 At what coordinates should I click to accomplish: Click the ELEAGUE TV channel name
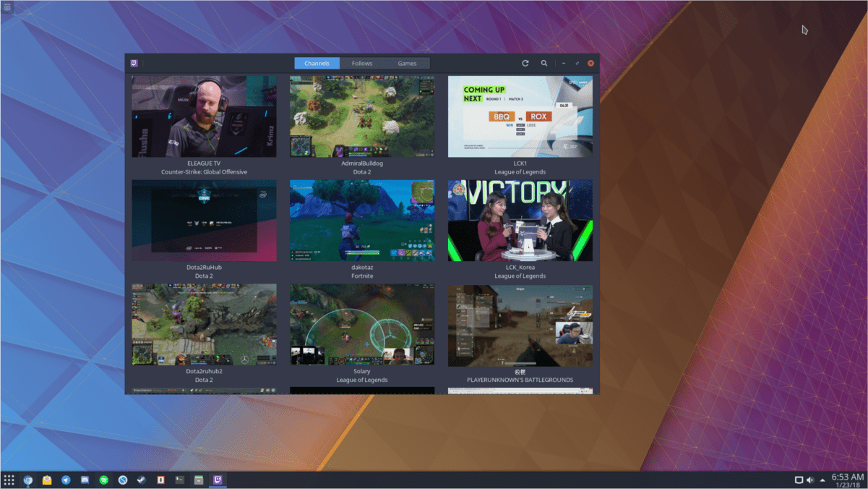click(204, 163)
